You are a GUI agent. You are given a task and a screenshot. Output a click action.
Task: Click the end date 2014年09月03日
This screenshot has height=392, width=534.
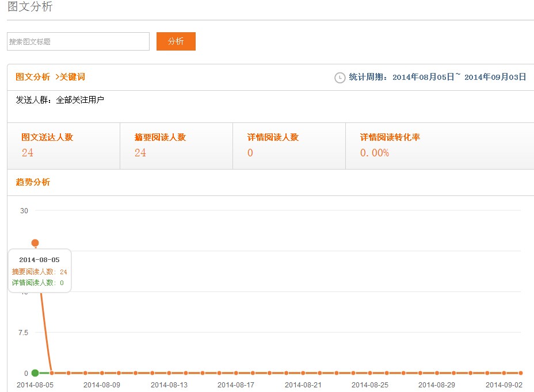coord(495,77)
